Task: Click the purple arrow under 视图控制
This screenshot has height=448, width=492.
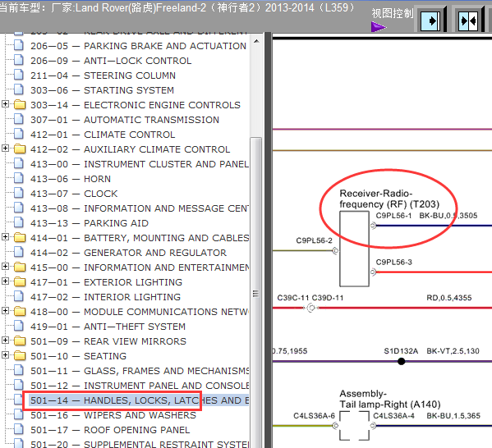Action: coord(379,27)
